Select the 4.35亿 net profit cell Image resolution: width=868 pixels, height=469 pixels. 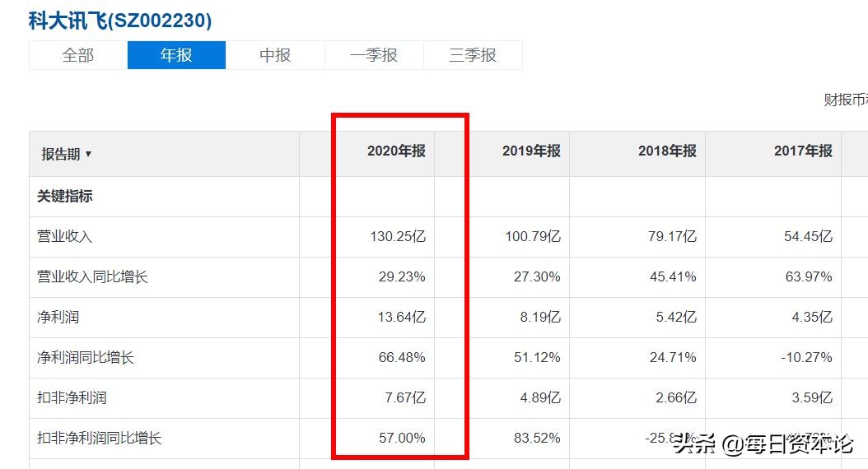(x=812, y=318)
